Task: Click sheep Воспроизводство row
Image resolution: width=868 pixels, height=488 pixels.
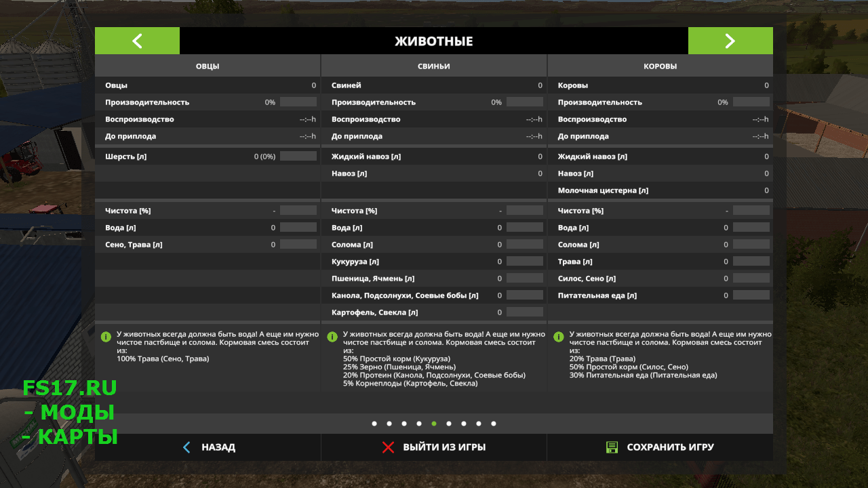Action: coord(208,119)
